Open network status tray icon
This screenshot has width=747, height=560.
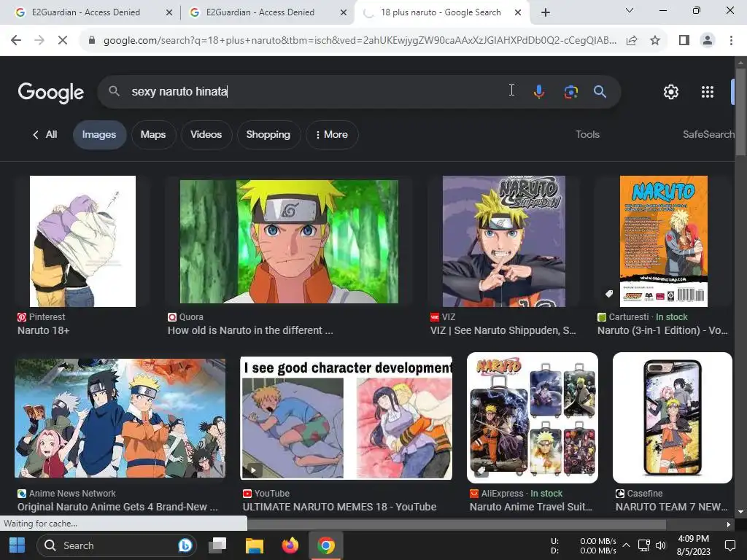[644, 545]
